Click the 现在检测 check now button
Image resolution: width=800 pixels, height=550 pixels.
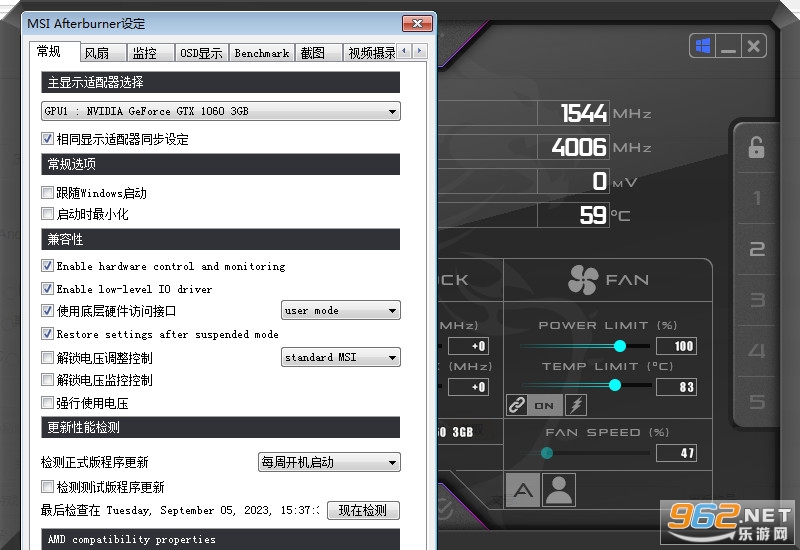(363, 510)
